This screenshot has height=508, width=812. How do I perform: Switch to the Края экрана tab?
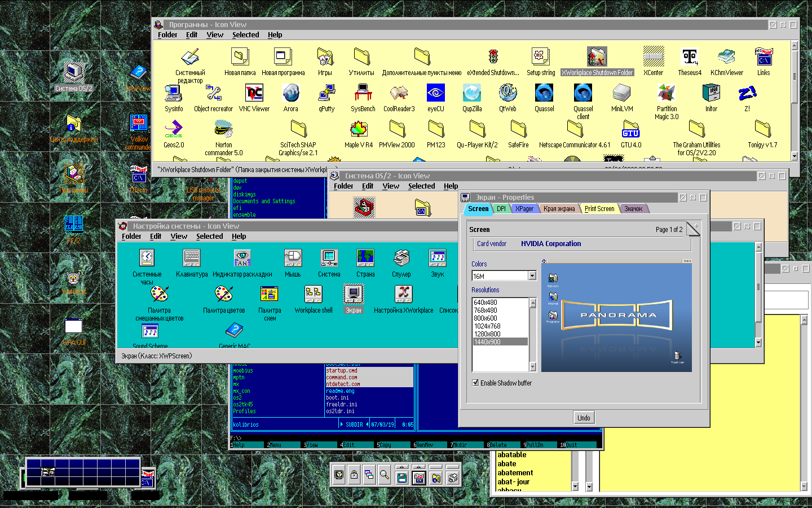click(x=559, y=209)
